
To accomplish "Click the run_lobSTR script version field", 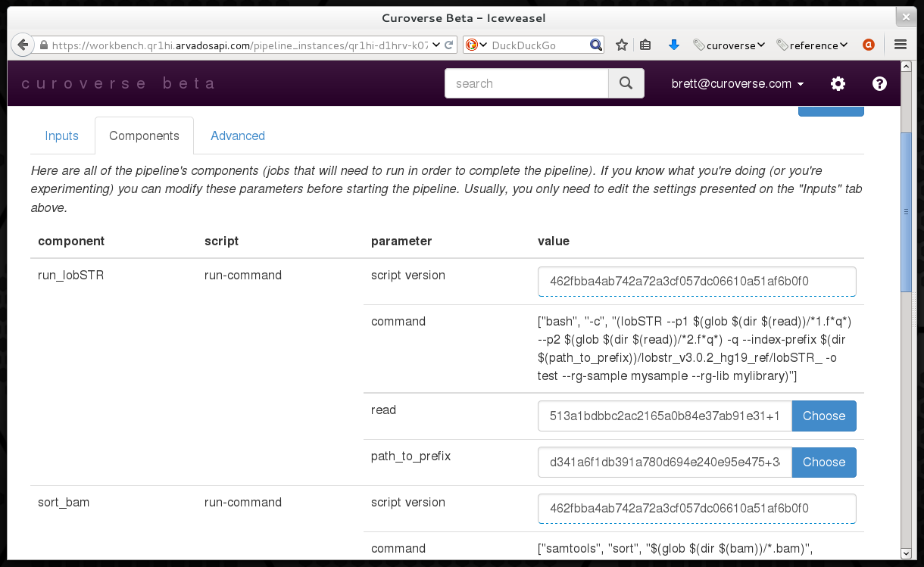I will point(697,282).
